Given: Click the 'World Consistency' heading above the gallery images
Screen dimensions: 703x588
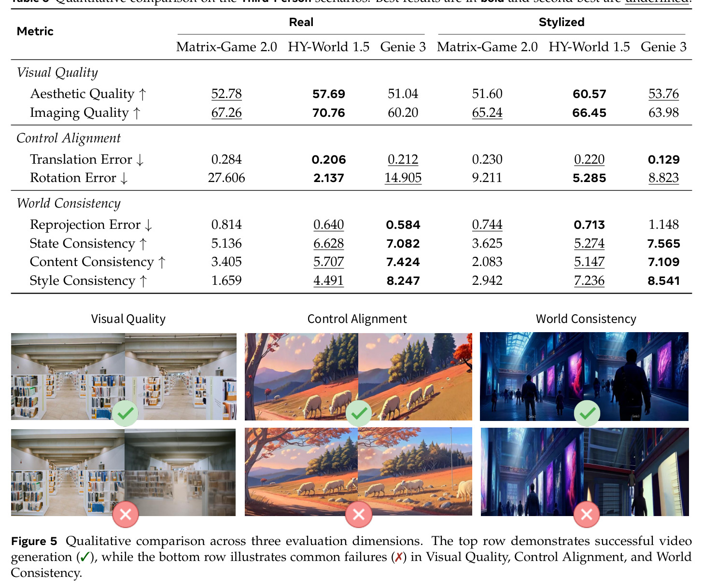Looking at the screenshot, I should coord(586,319).
